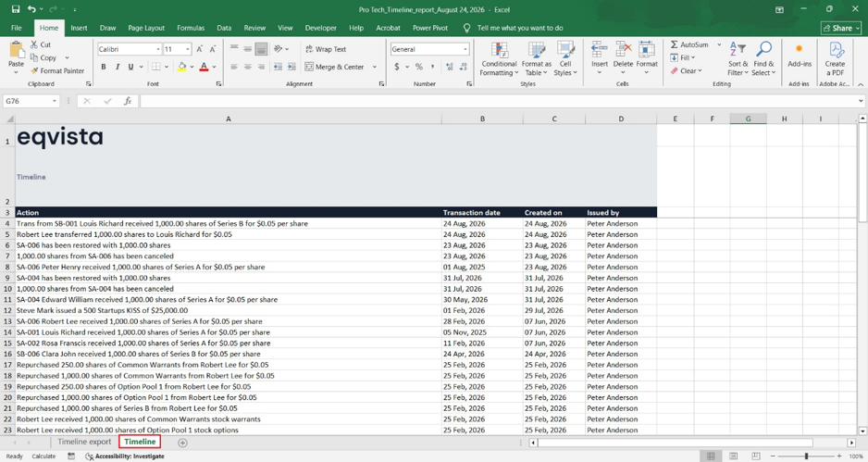This screenshot has height=462, width=868.
Task: Click the Copy icon
Action: pos(34,57)
